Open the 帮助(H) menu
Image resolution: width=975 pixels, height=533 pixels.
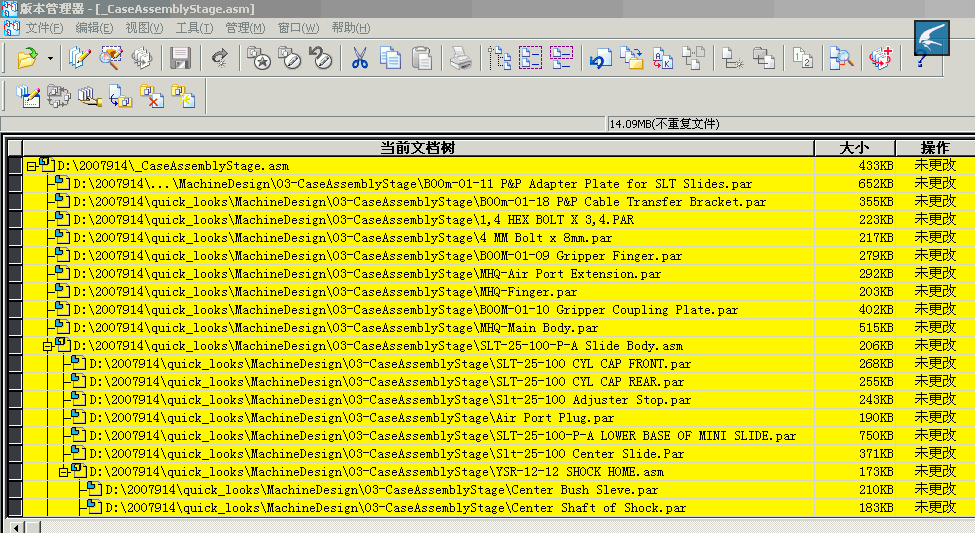coord(351,28)
